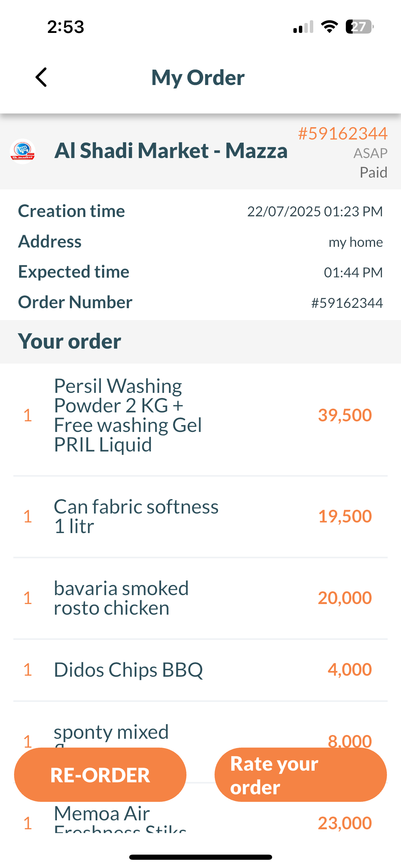Select Can fabric softness 1 litr item

point(136,516)
